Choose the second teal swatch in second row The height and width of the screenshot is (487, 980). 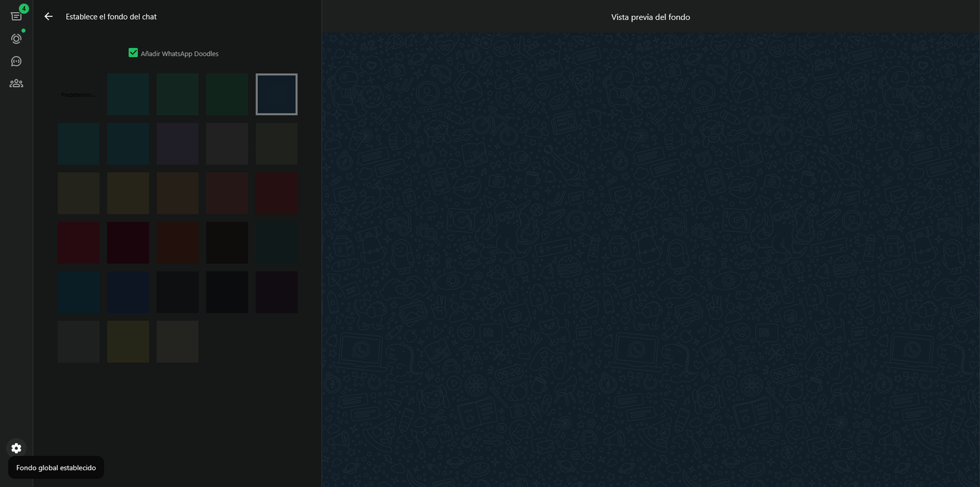[128, 144]
